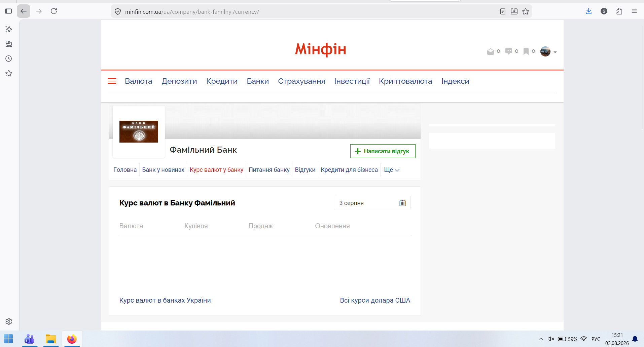644x347 pixels.
Task: Switch to the Головна bank tab
Action: (x=125, y=170)
